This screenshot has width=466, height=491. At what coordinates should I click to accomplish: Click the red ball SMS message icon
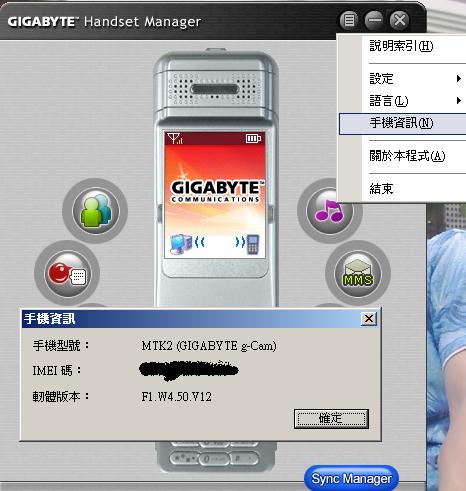68,273
